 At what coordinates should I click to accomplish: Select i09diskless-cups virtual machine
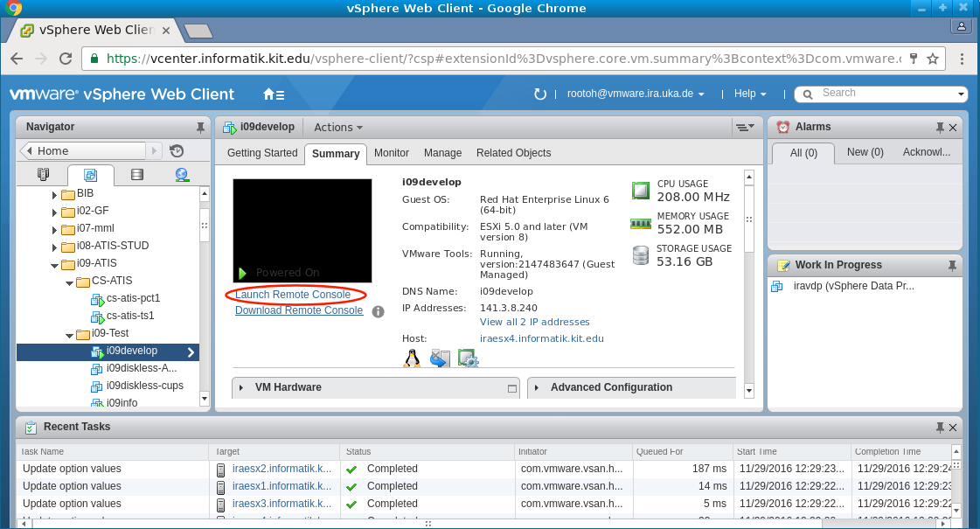click(144, 386)
